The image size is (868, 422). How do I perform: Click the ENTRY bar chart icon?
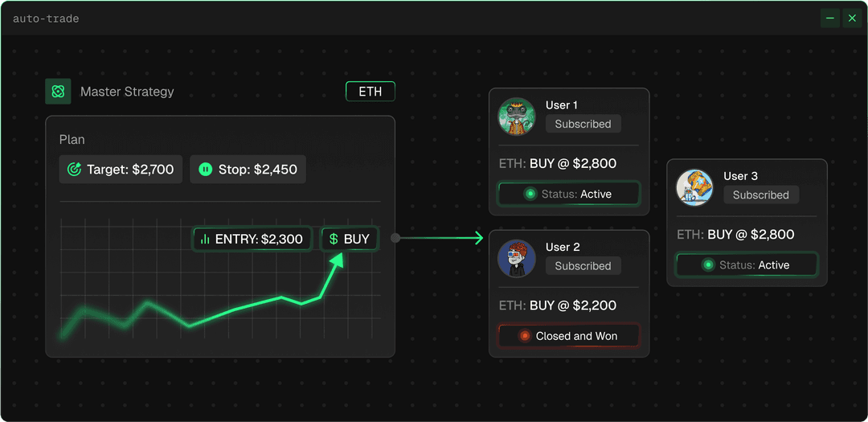(x=205, y=239)
